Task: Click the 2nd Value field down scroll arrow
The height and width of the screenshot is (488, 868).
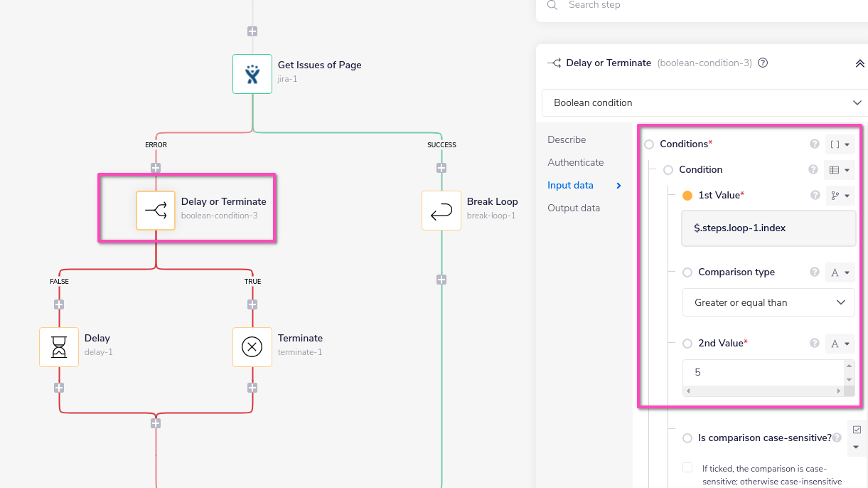Action: [849, 380]
